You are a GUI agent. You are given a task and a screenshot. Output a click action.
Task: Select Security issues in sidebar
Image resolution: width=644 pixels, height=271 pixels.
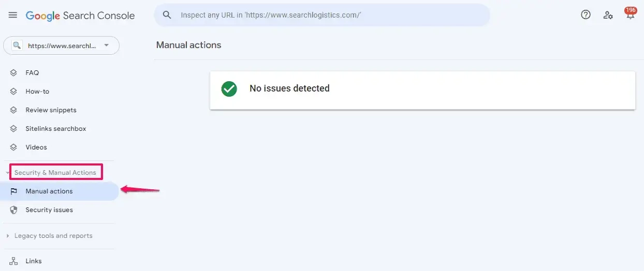point(49,210)
